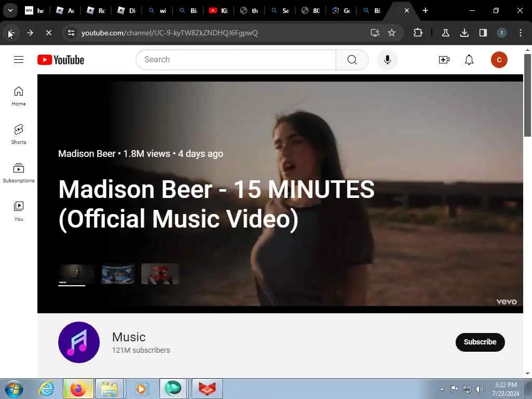Open the notifications bell
This screenshot has width=532, height=399.
tap(469, 60)
